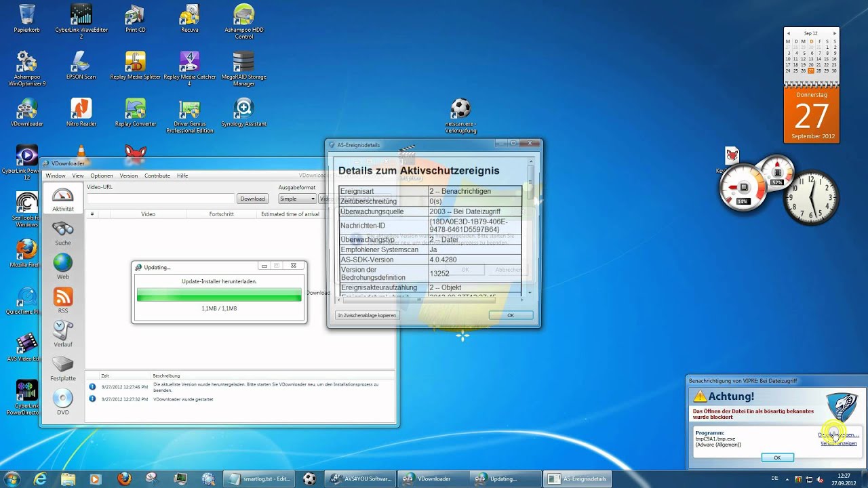This screenshot has height=488, width=868.
Task: Select the Driver Genius Professional Edition icon
Action: tap(190, 116)
